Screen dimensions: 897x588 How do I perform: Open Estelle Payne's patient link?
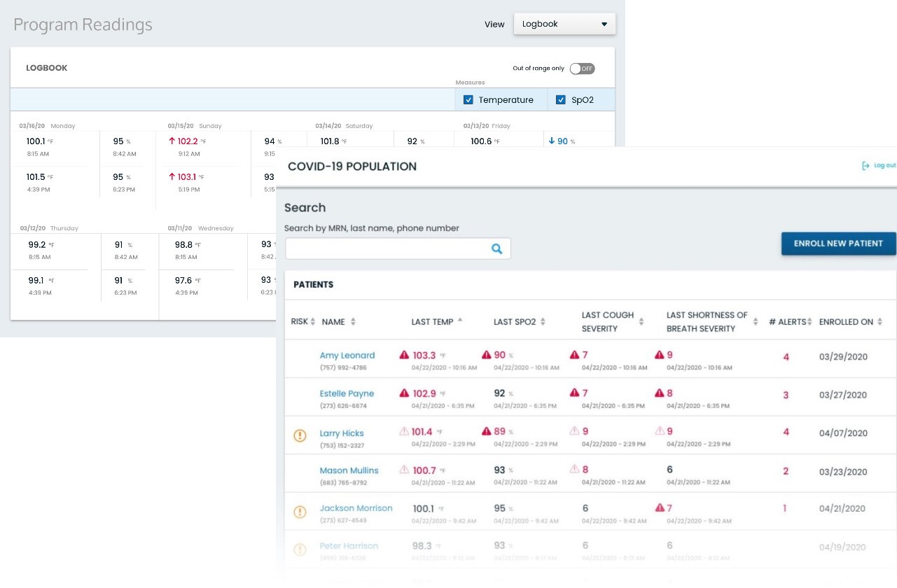pyautogui.click(x=347, y=393)
